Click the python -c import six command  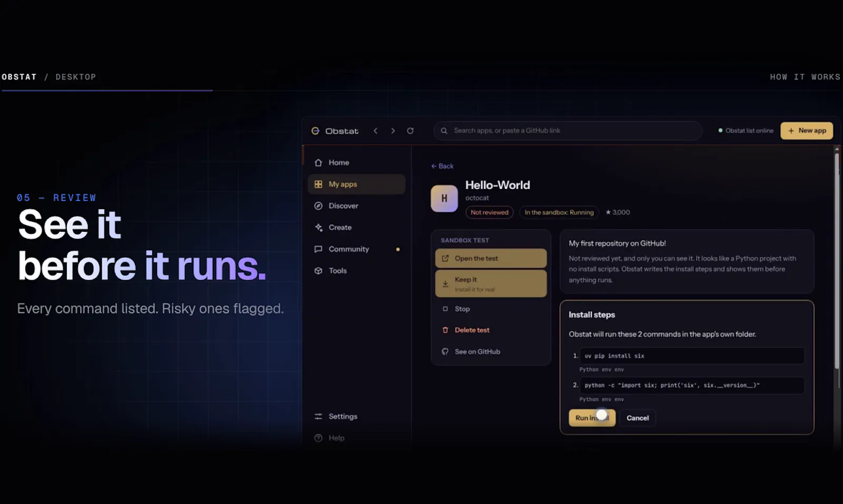point(692,386)
